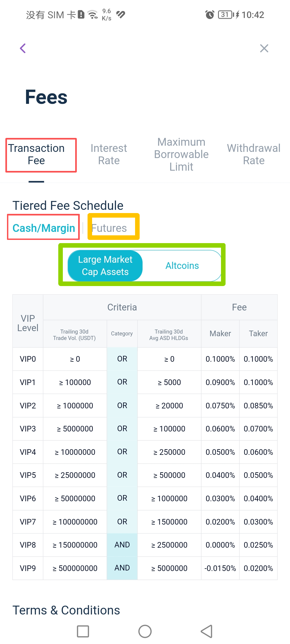Viewport: 290px width, 644px height.
Task: Tap the Wi-Fi status bar icon
Action: [93, 14]
